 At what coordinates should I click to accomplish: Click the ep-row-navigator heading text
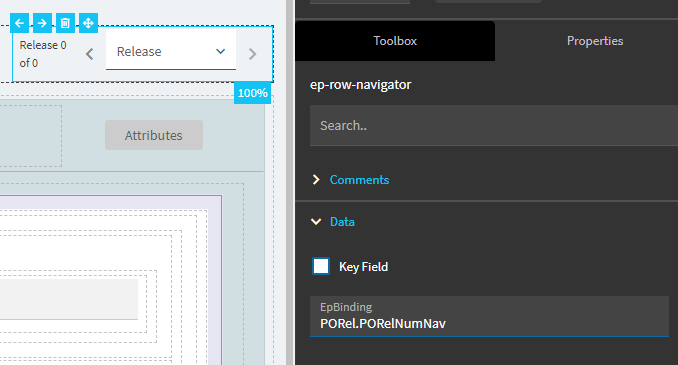[x=361, y=84]
